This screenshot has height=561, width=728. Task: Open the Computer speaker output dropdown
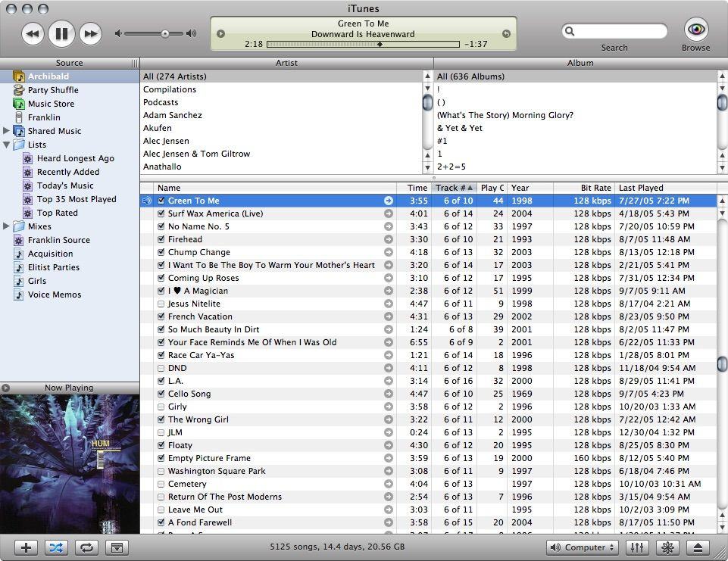coord(582,547)
